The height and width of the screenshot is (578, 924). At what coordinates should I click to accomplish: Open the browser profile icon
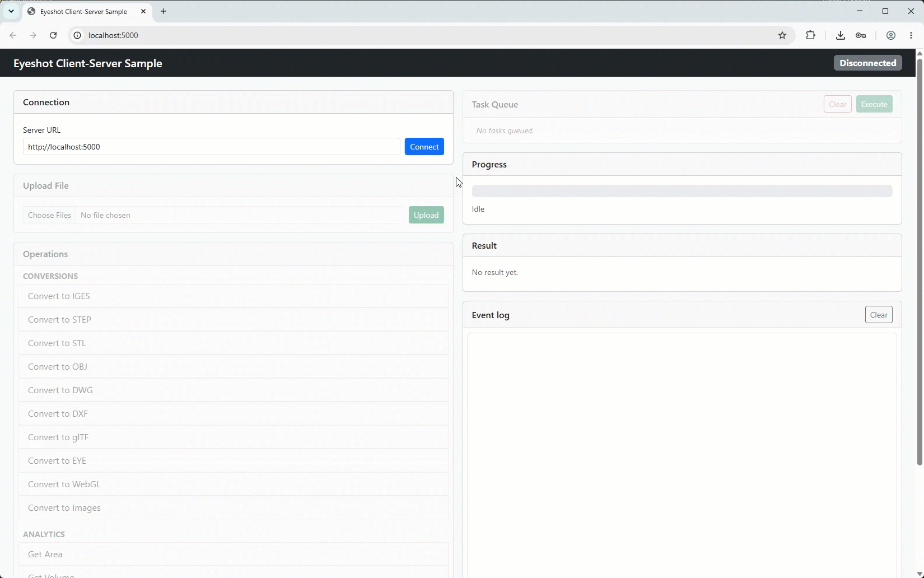890,35
